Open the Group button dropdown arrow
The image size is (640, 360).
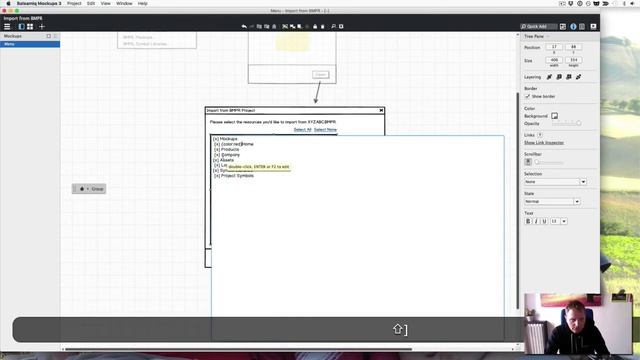[87, 189]
